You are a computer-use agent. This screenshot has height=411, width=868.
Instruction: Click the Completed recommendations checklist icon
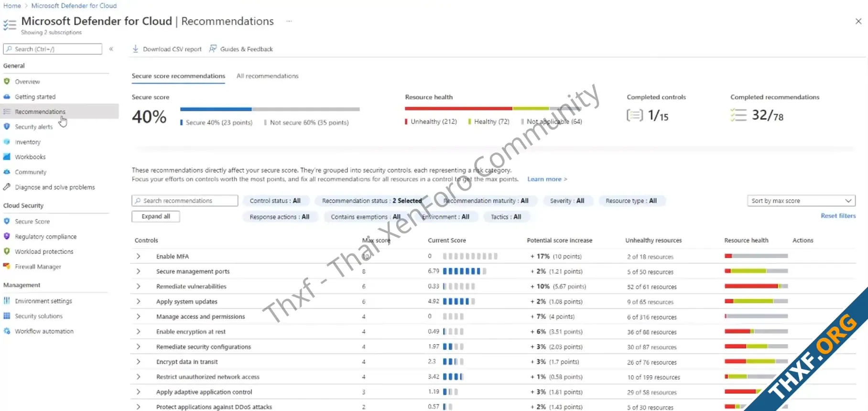(738, 115)
